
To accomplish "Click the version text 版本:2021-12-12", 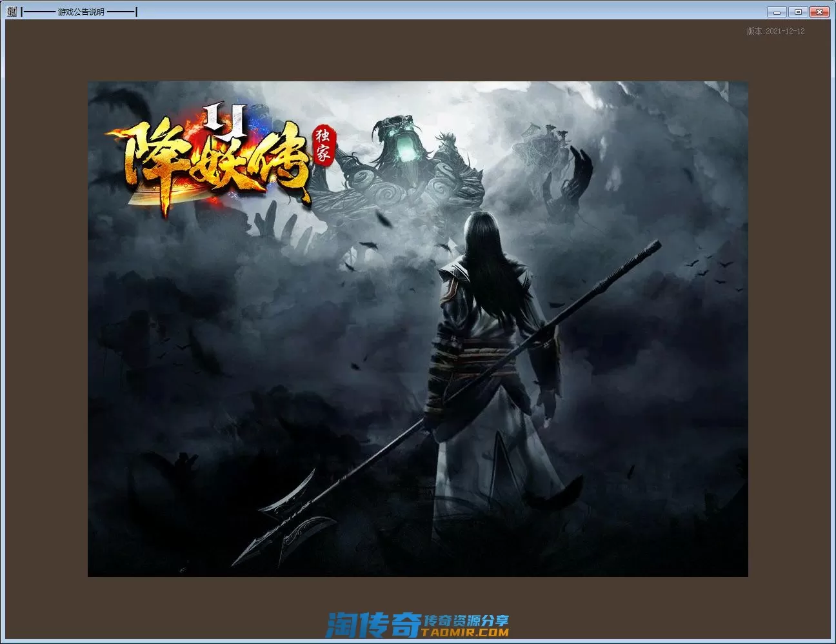I will click(x=775, y=31).
